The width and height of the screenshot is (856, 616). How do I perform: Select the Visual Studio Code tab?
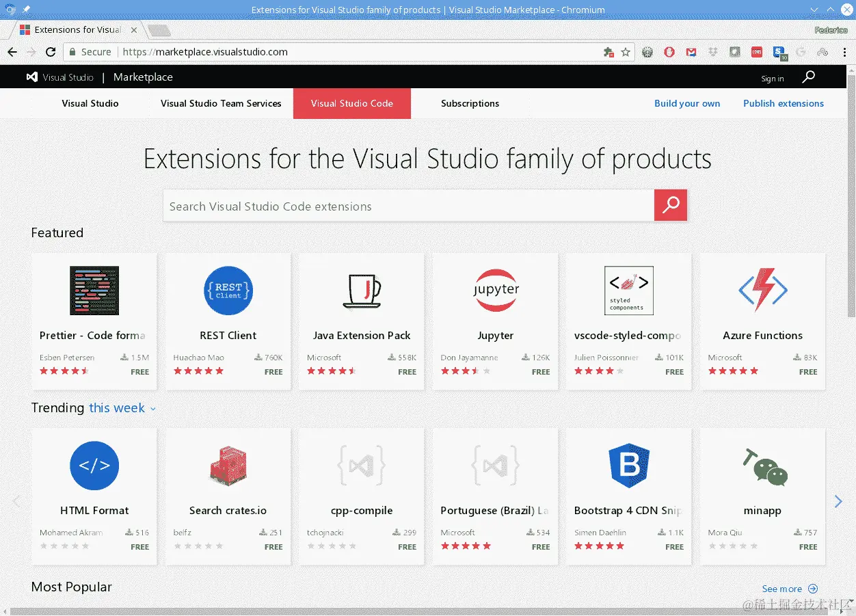(352, 103)
